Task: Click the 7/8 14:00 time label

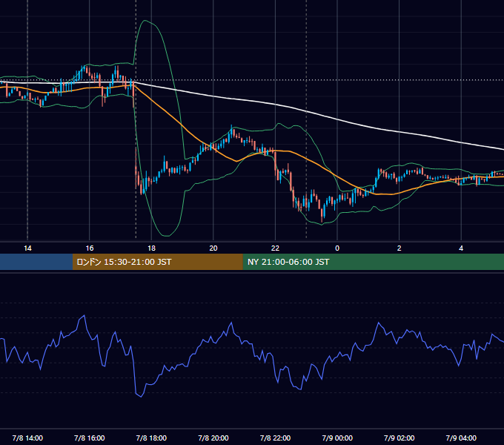Action: pyautogui.click(x=27, y=438)
